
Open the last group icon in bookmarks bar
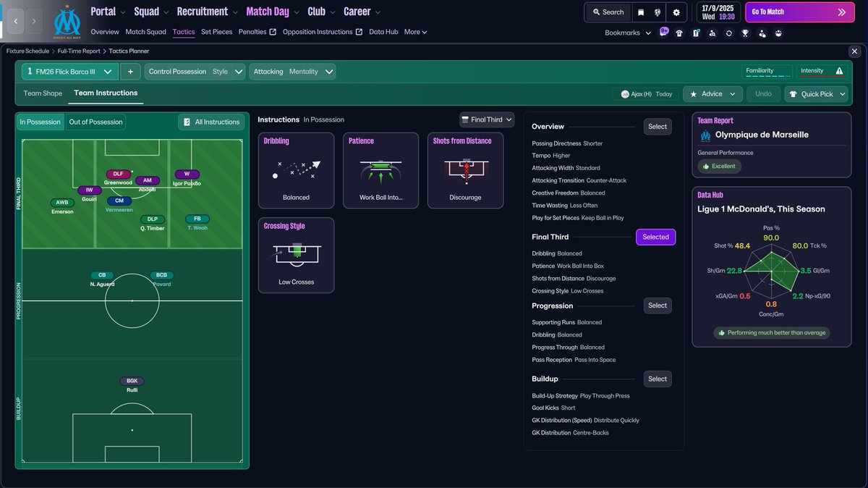tap(778, 33)
